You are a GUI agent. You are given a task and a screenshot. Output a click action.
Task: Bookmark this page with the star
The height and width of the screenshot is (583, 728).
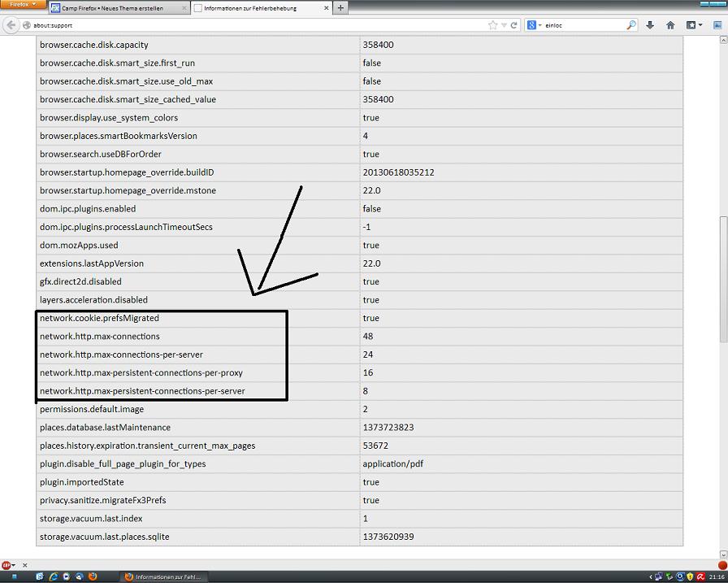pyautogui.click(x=492, y=25)
